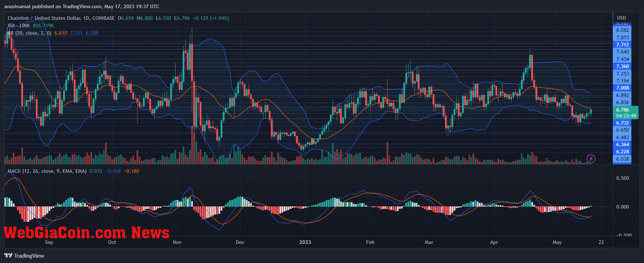The image size is (644, 263).
Task: Click the Feb label on time axis
Action: tap(370, 242)
